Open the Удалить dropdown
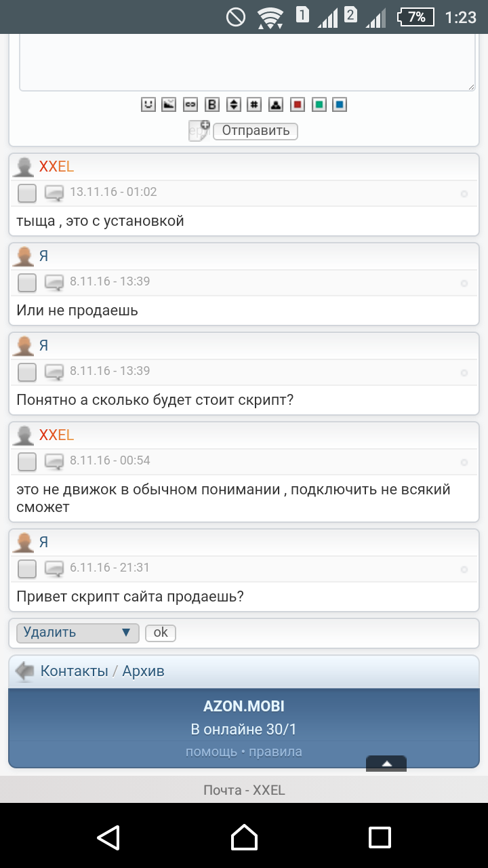The height and width of the screenshot is (868, 488). (78, 633)
